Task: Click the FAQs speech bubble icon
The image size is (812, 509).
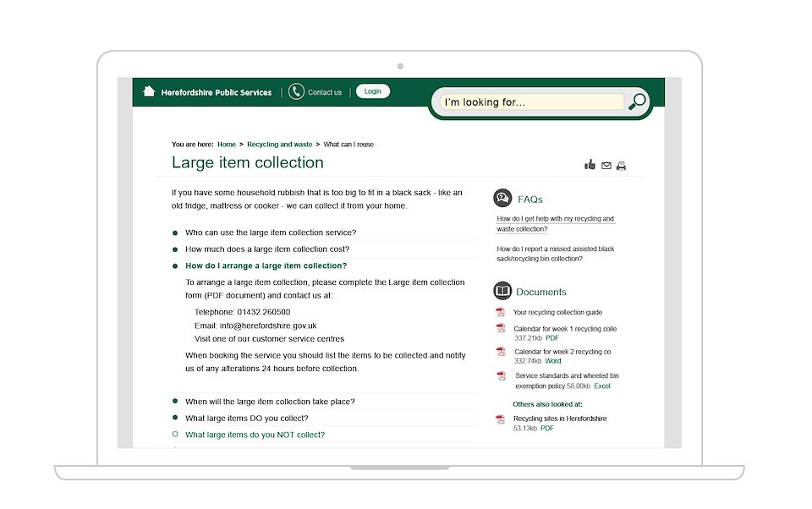Action: point(502,198)
